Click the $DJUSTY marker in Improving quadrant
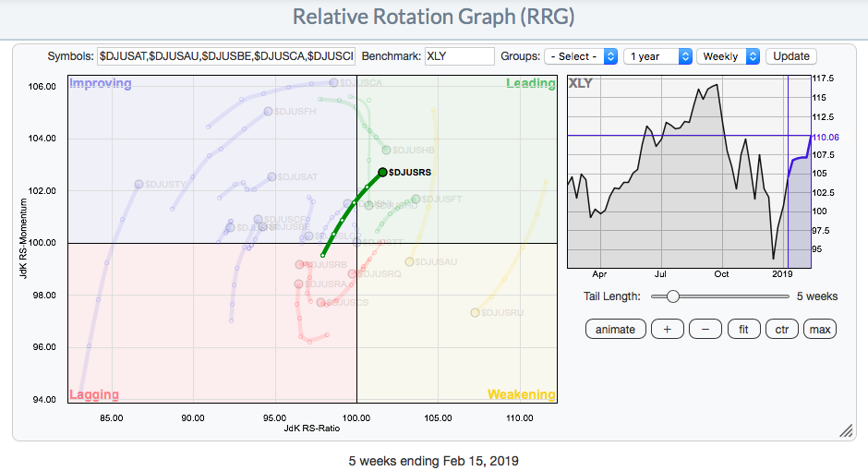 pyautogui.click(x=139, y=184)
